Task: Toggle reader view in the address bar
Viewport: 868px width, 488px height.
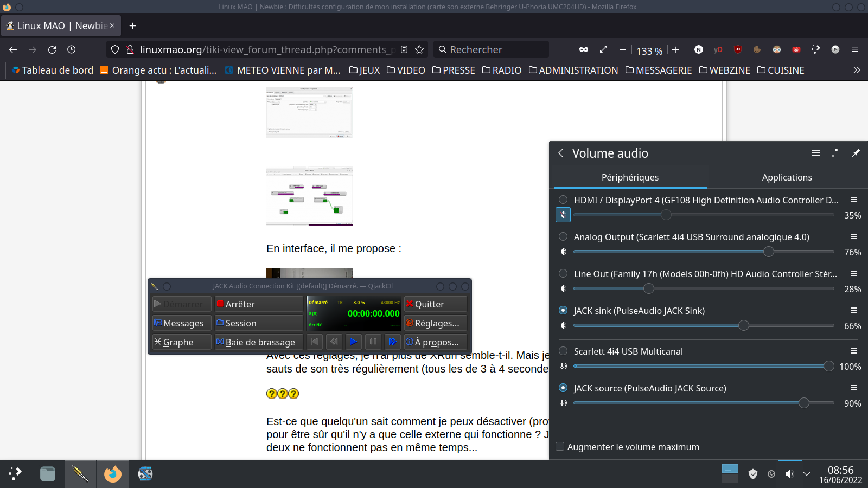Action: [x=404, y=49]
